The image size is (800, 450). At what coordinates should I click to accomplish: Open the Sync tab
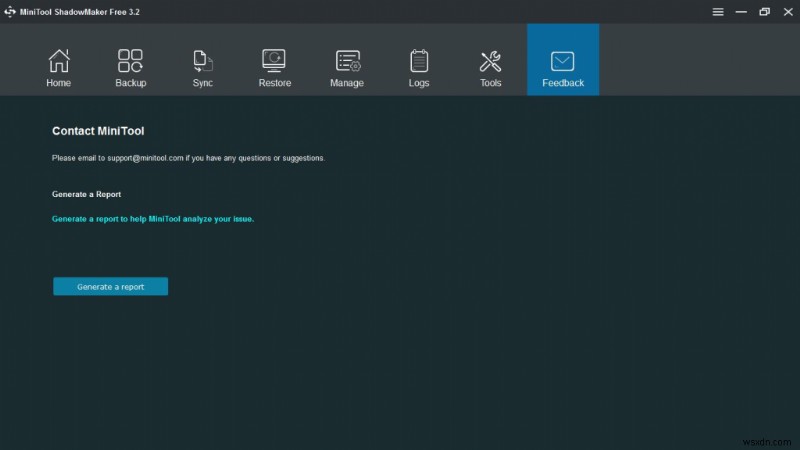click(203, 68)
